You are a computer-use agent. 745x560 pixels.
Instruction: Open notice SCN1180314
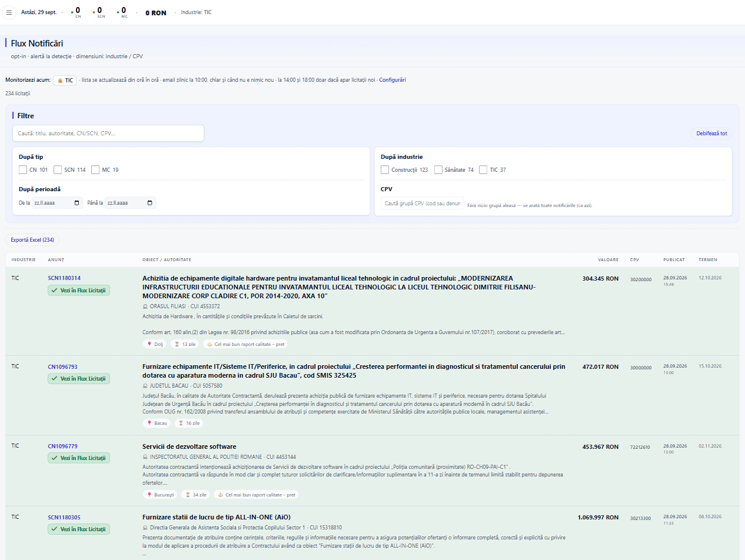coord(64,278)
